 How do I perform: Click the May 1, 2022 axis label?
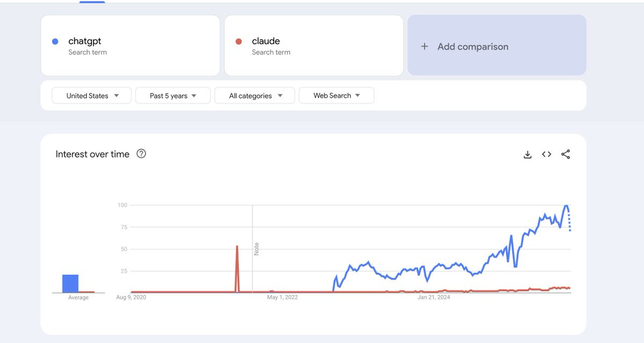coord(283,297)
